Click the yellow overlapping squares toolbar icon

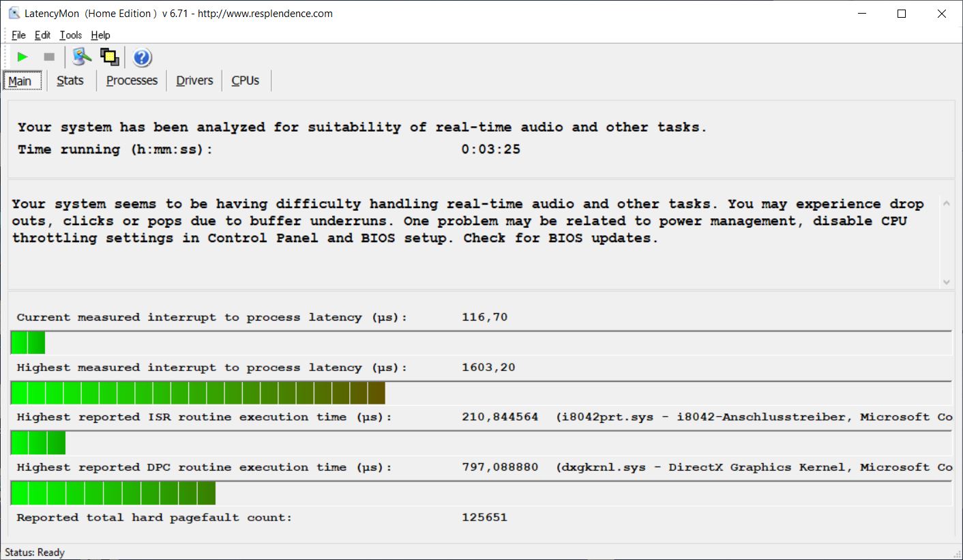tap(109, 57)
